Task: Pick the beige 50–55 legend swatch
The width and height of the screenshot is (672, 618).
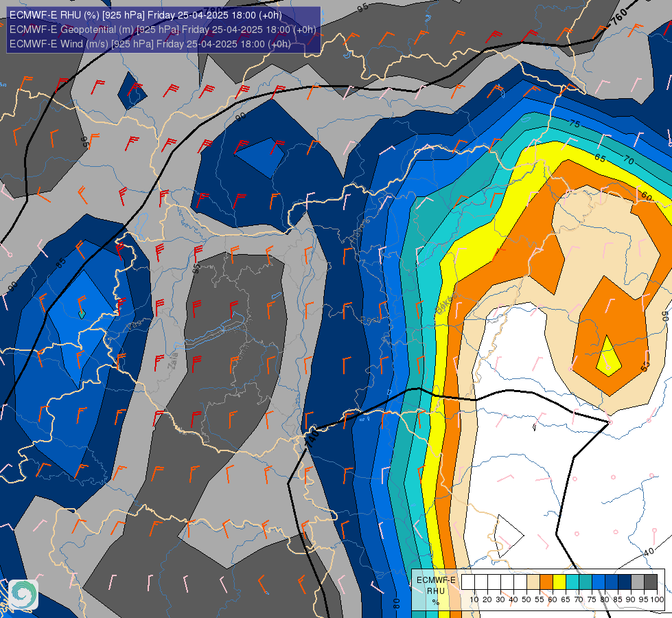Action: [x=533, y=582]
